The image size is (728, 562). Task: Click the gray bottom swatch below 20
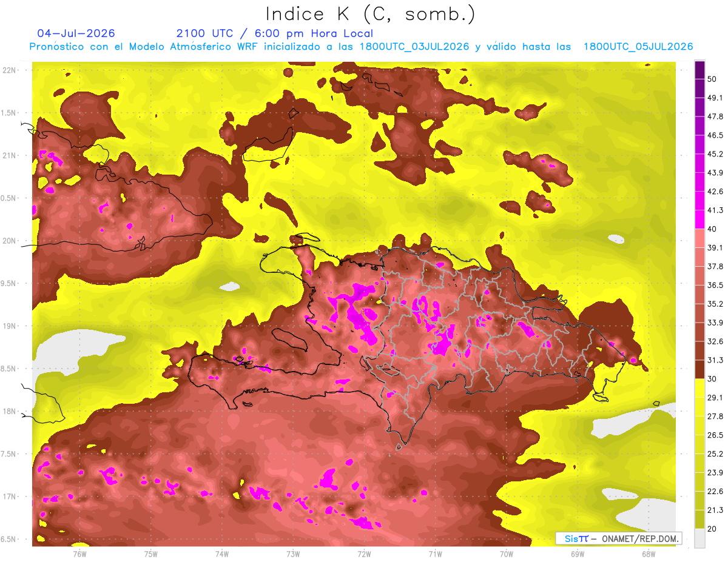coord(700,538)
